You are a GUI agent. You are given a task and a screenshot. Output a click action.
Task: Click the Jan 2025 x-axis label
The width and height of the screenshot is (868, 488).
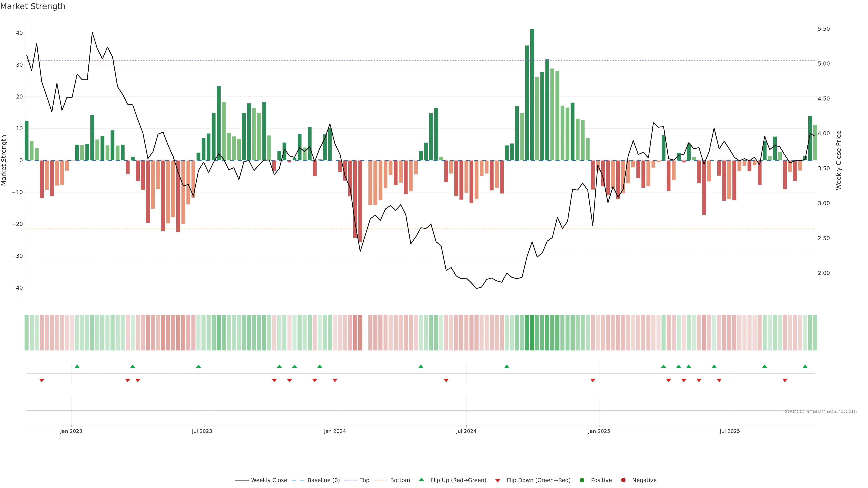tap(599, 431)
